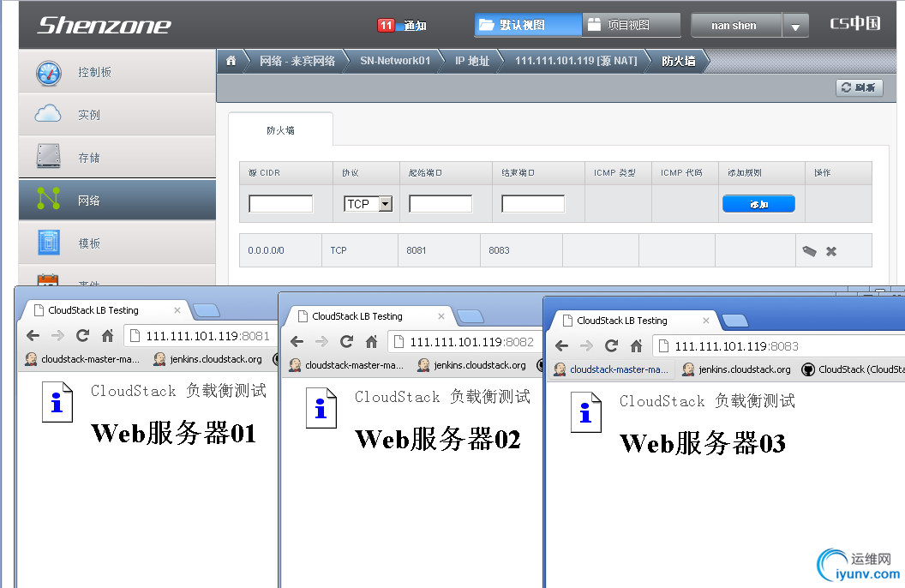Go back in the 8081 browser window
The width and height of the screenshot is (905, 588).
pyautogui.click(x=33, y=335)
